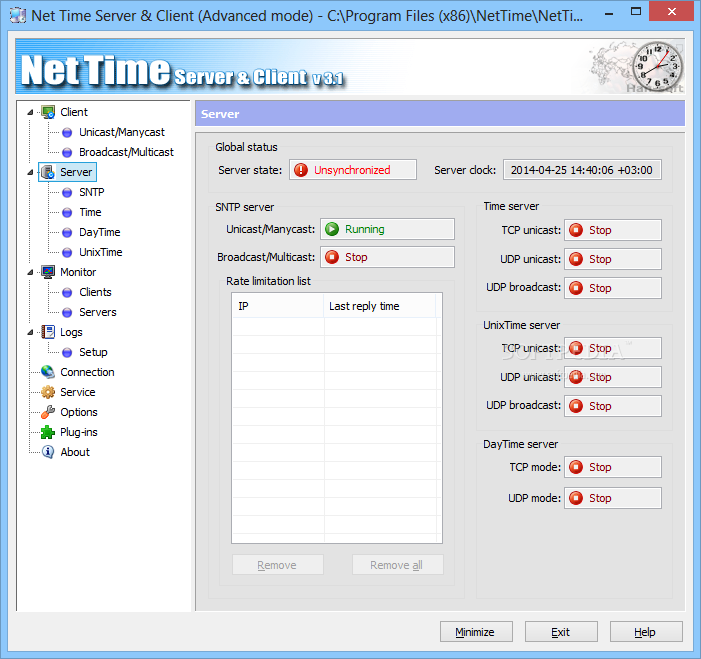Click the Last reply time column header
The height and width of the screenshot is (659, 701).
tap(380, 306)
